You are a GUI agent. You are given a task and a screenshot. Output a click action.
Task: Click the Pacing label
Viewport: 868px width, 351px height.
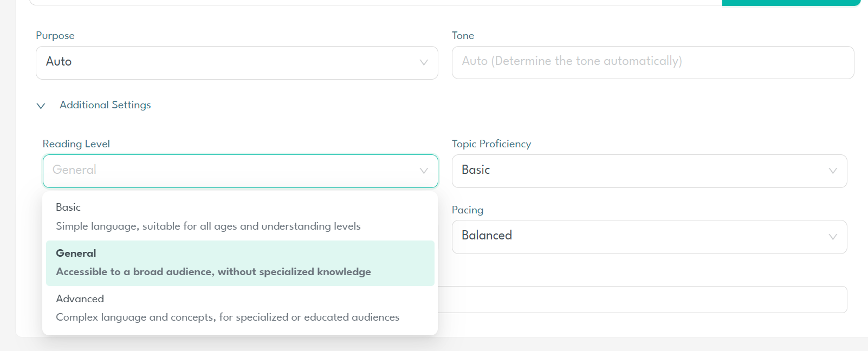pos(467,210)
